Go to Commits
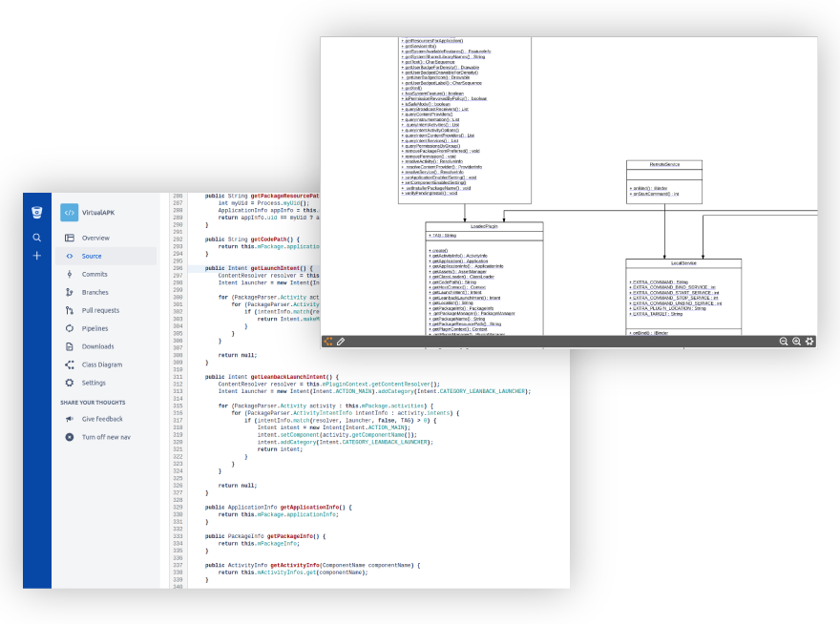 106,274
